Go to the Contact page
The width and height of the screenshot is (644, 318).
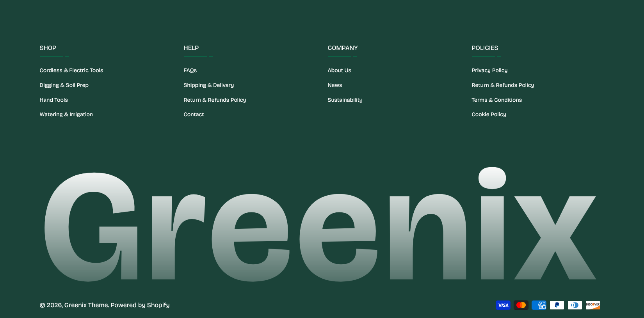click(x=194, y=115)
